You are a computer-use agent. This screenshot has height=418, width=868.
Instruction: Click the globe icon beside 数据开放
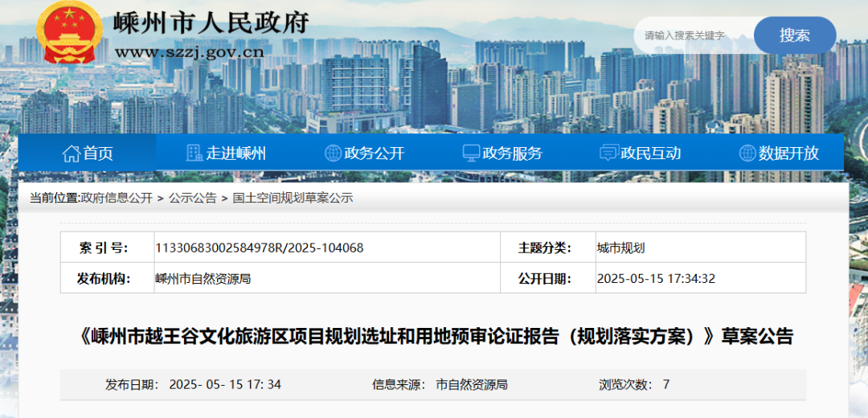747,153
